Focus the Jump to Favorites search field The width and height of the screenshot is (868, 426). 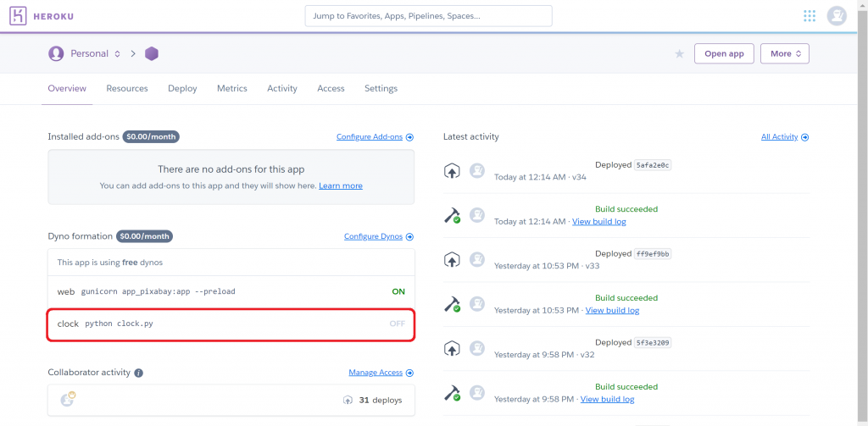pyautogui.click(x=428, y=16)
